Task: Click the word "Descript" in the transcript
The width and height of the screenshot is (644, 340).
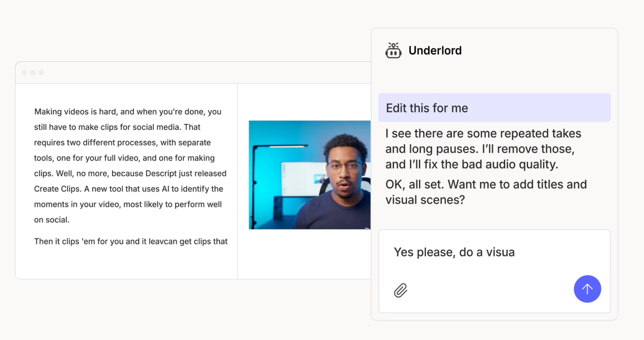Action: pyautogui.click(x=161, y=174)
